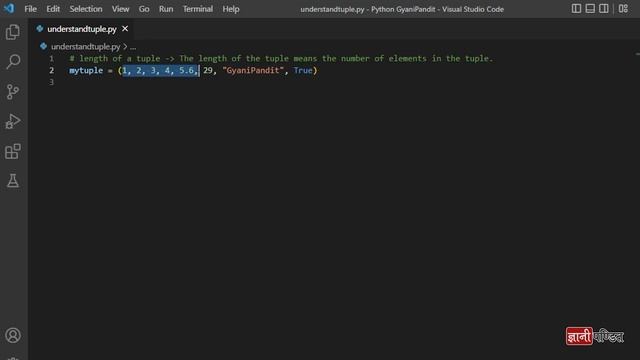
Task: Click the mytuple variable name
Action: click(86, 70)
